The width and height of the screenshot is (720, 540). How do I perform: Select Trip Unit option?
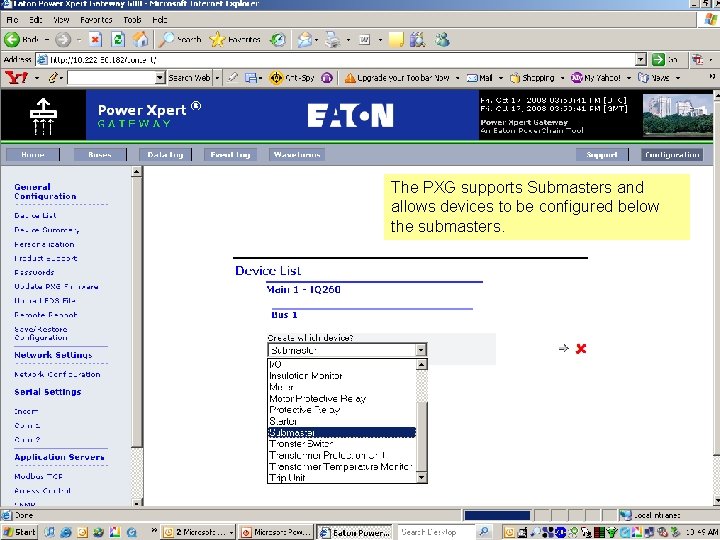point(342,478)
